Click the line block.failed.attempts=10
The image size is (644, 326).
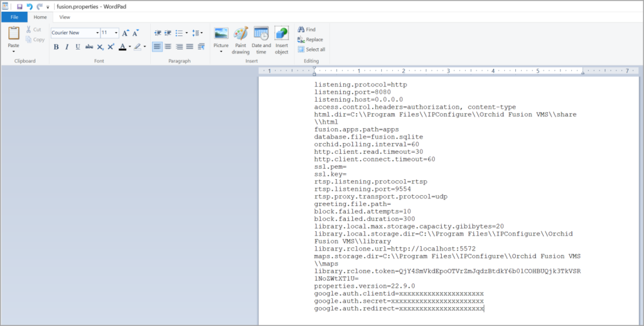(x=363, y=211)
